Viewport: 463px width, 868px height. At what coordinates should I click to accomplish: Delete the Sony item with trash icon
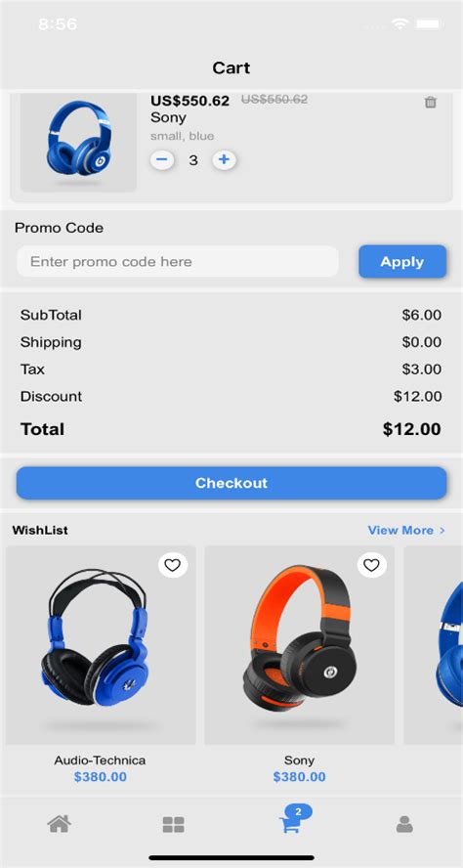(431, 103)
